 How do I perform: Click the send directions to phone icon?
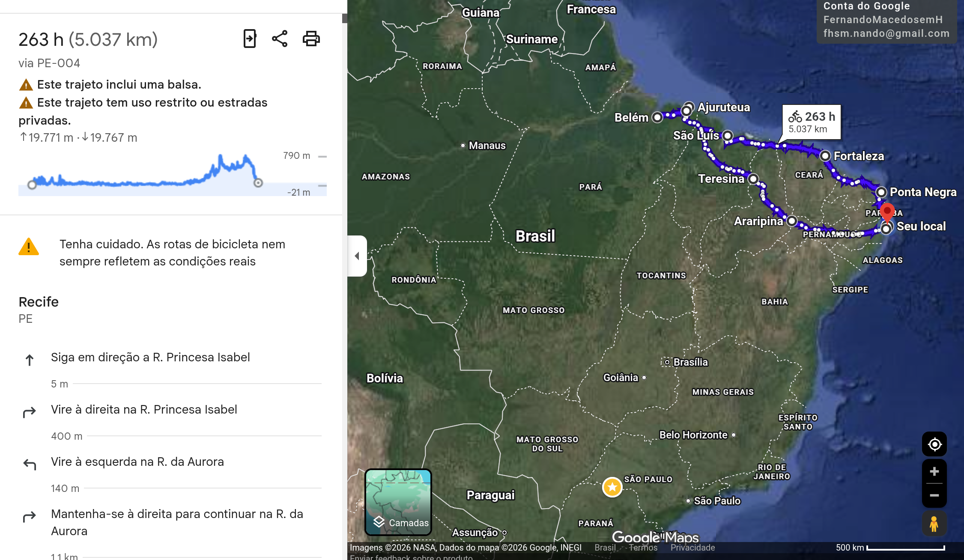(250, 39)
